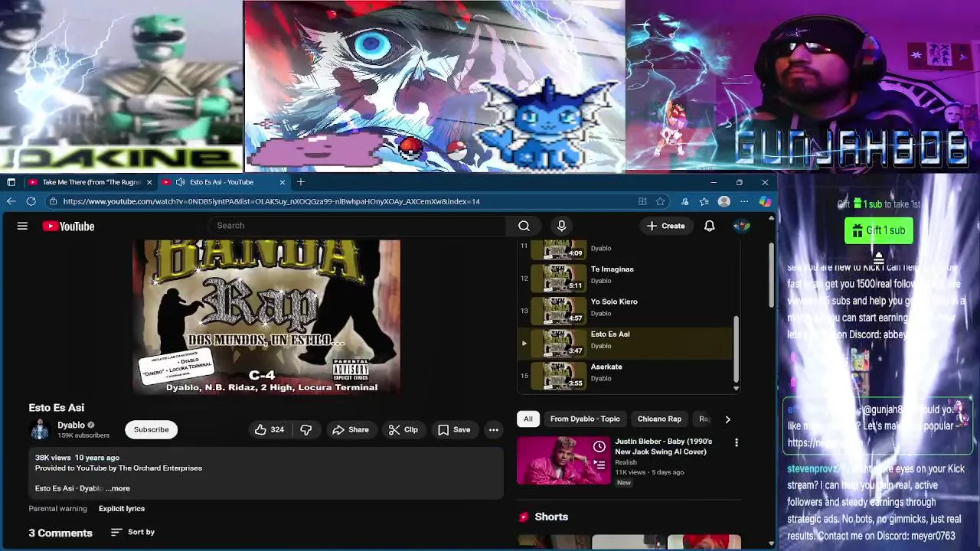This screenshot has width=980, height=551.
Task: Play Te Imaginas from the playlist
Action: pyautogui.click(x=626, y=279)
